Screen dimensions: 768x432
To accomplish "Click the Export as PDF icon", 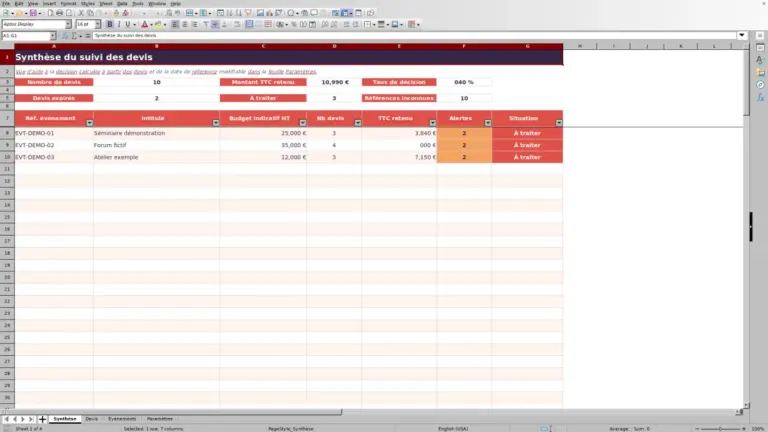I will (x=50, y=13).
